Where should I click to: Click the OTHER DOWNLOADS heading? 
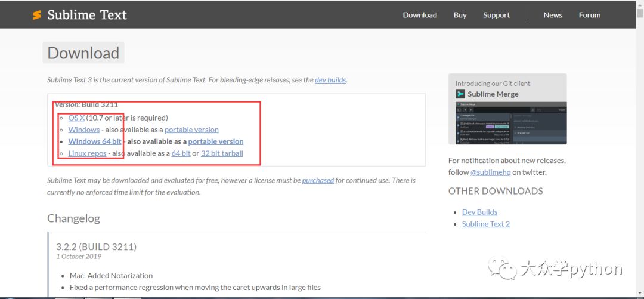(496, 191)
